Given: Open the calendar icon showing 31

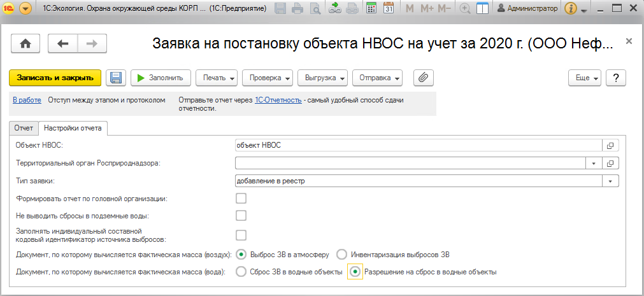Looking at the screenshot, I should pyautogui.click(x=389, y=8).
